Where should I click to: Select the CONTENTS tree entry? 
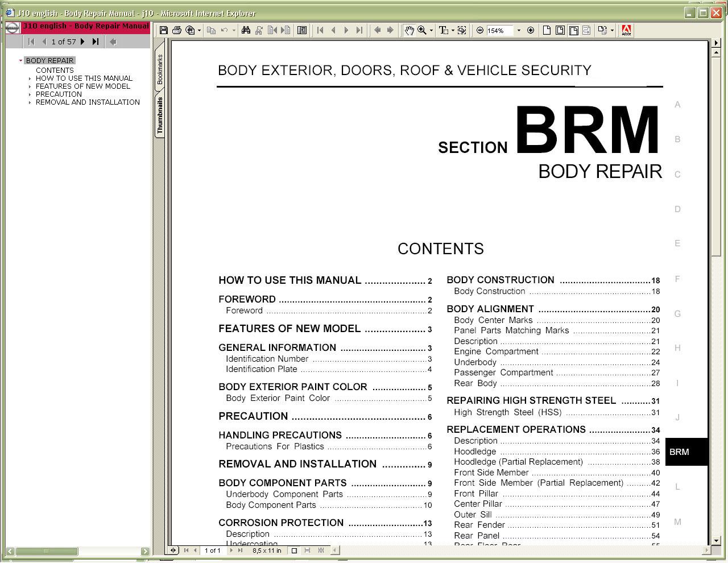coord(55,71)
